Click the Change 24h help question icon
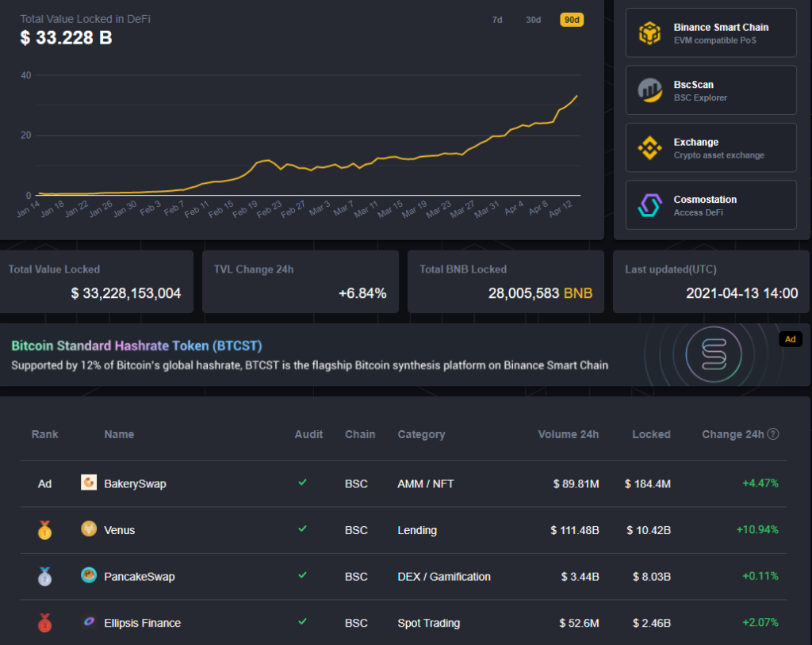This screenshot has width=812, height=645. [773, 434]
